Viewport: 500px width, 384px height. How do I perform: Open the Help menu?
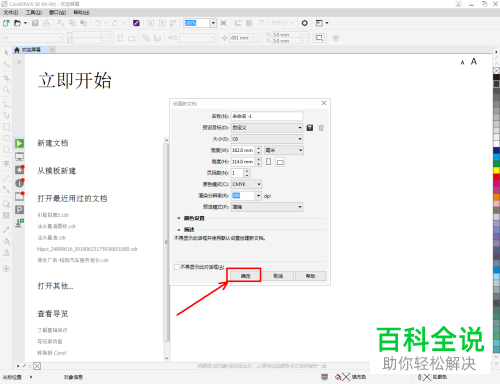click(81, 12)
